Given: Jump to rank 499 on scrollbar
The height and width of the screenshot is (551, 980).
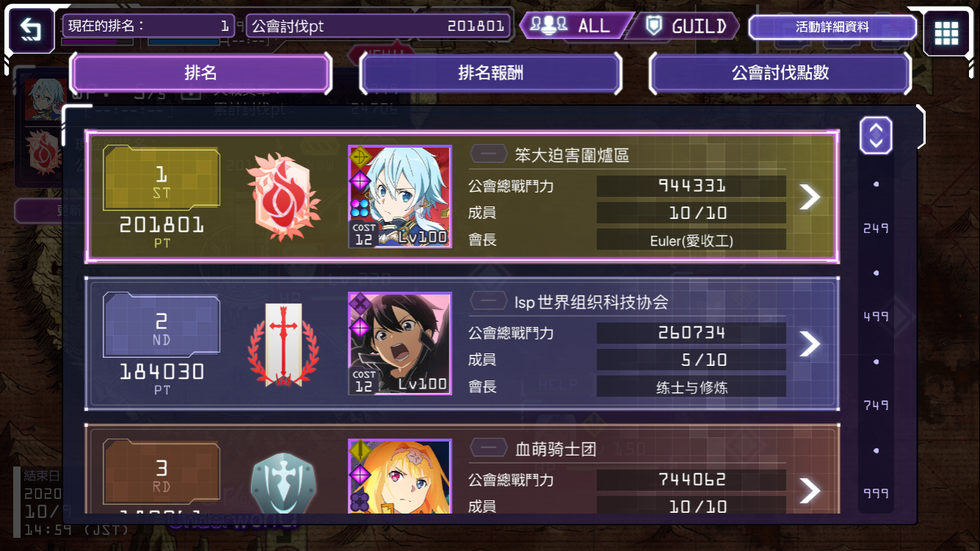Looking at the screenshot, I should tap(876, 317).
